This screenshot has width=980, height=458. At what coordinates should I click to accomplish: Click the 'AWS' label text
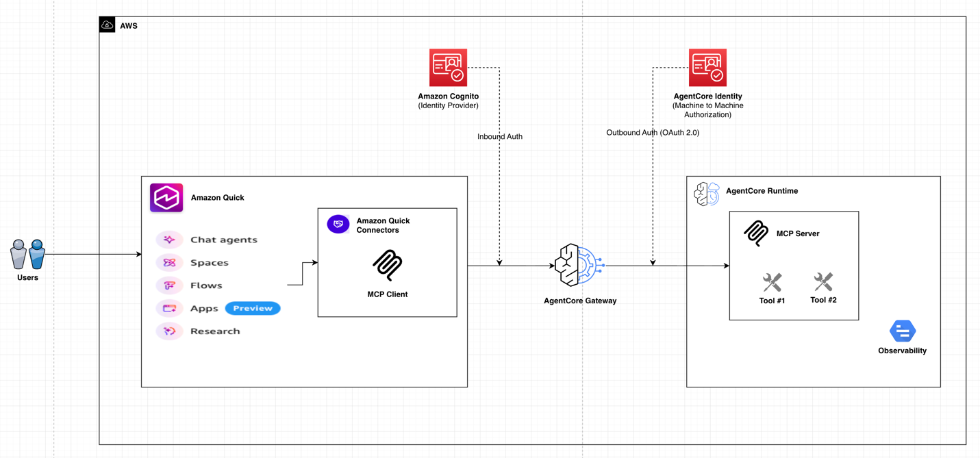click(129, 26)
